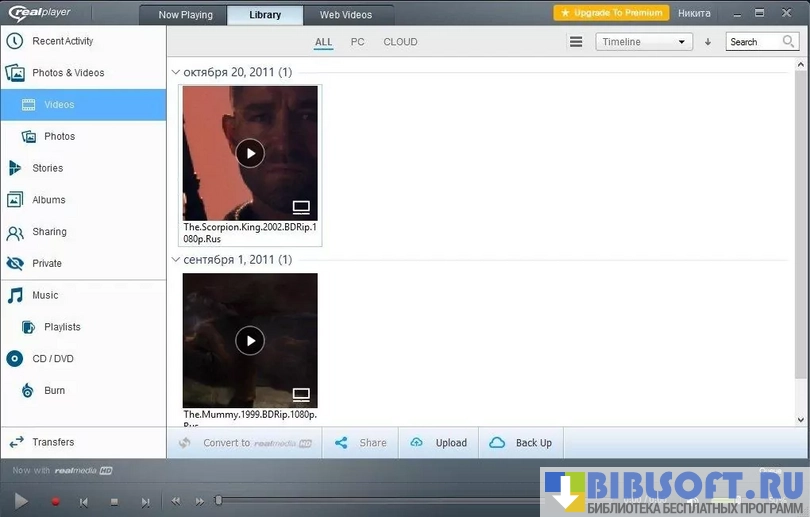Filter library by PC
Image resolution: width=810 pixels, height=517 pixels.
click(357, 42)
